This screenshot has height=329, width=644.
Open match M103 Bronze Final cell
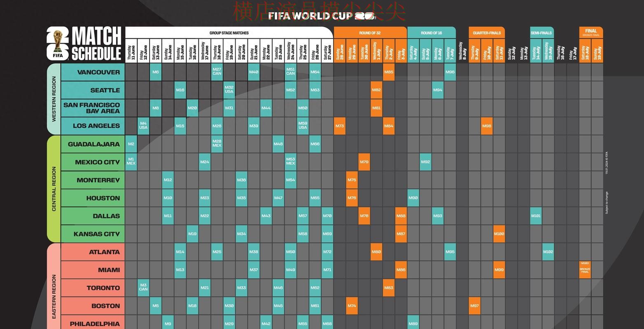click(x=585, y=270)
